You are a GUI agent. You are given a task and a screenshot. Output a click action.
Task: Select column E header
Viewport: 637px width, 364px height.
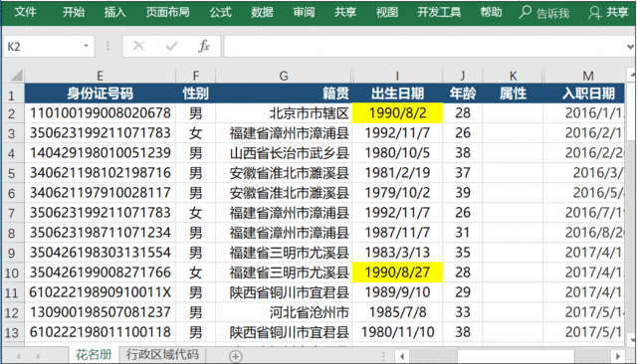(x=100, y=76)
